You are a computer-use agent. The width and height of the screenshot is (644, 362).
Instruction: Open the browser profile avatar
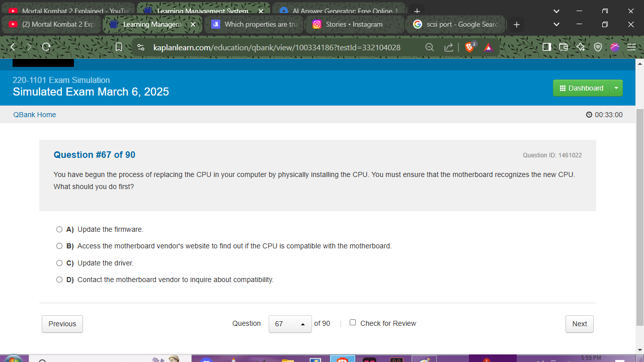tap(615, 47)
